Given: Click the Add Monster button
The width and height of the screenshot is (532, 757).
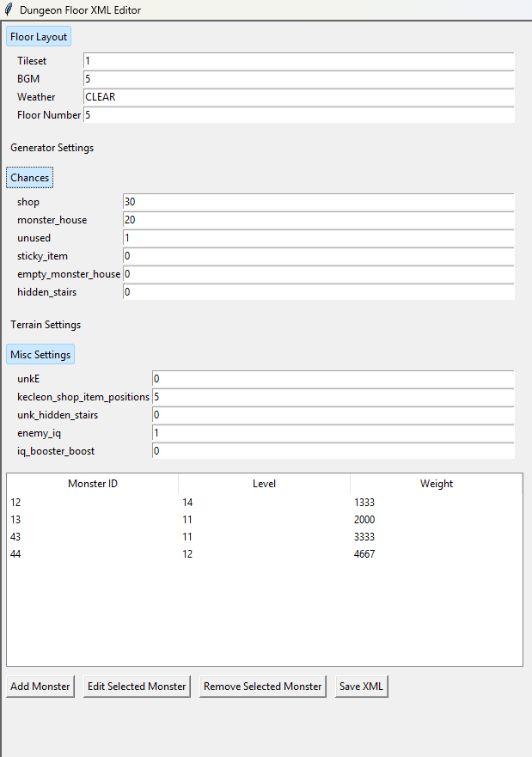Looking at the screenshot, I should coord(40,687).
